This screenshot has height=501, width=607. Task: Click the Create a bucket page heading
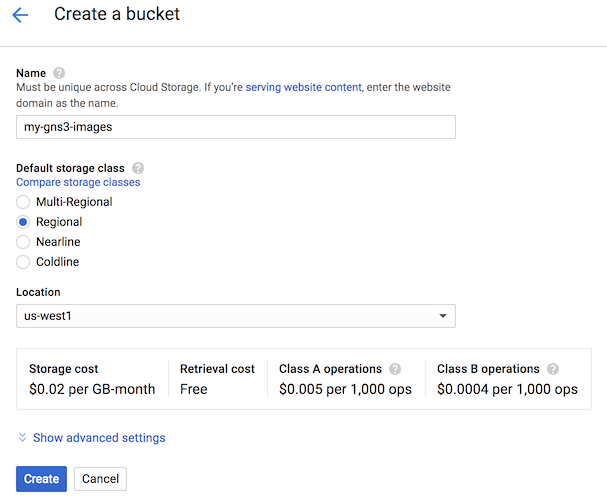[117, 15]
